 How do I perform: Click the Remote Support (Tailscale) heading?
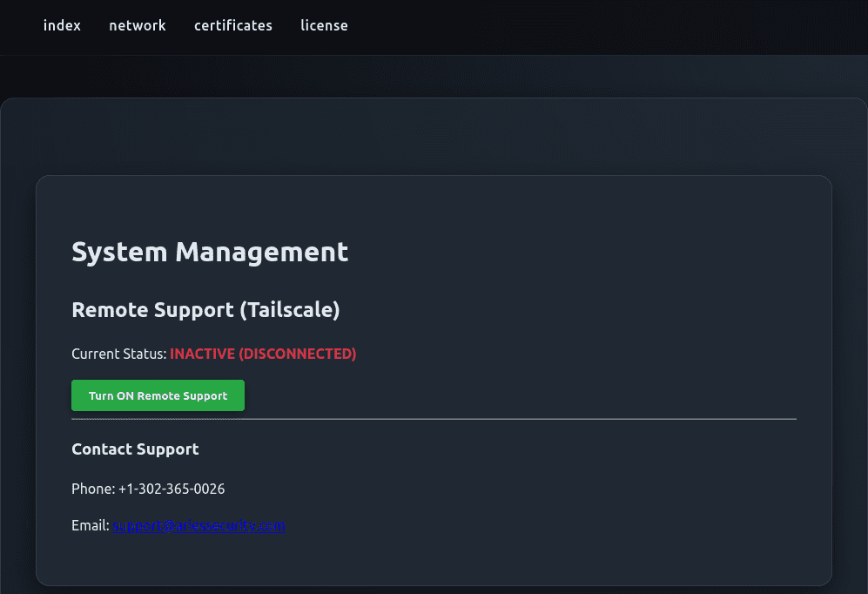pyautogui.click(x=205, y=310)
